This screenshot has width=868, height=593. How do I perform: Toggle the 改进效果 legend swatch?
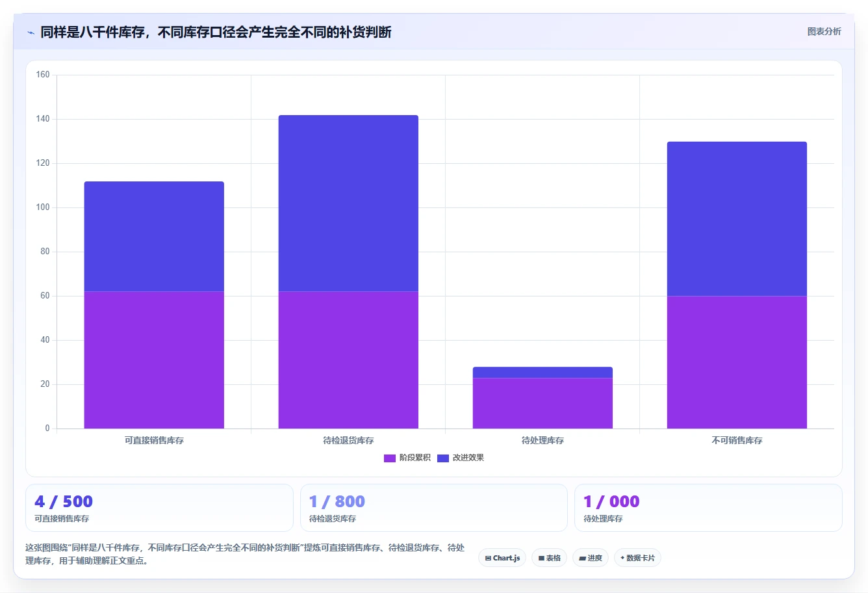coord(443,458)
